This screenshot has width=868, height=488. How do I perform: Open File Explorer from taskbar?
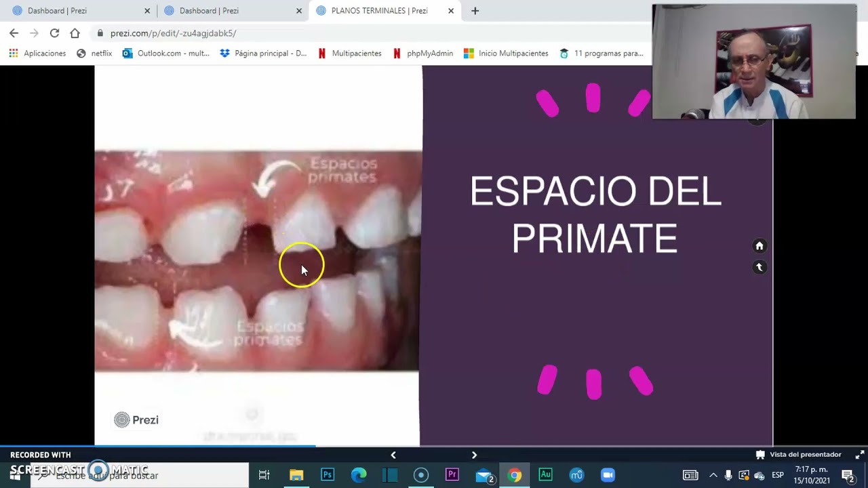296,475
